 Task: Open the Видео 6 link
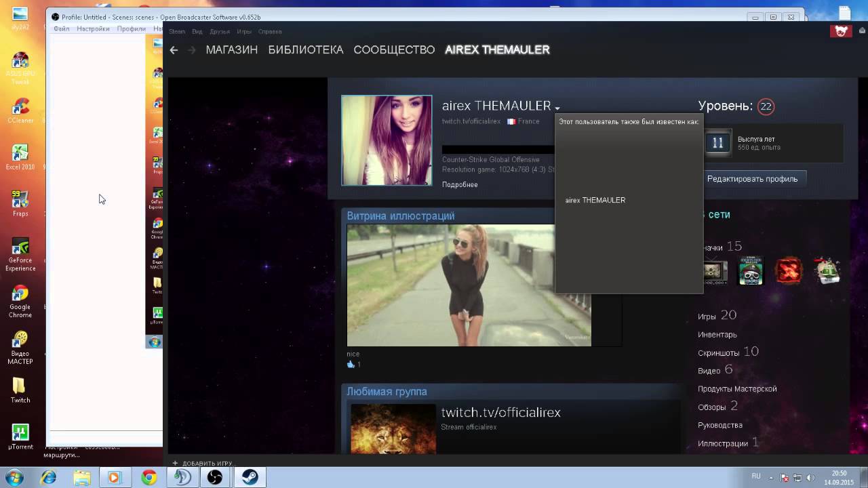715,370
